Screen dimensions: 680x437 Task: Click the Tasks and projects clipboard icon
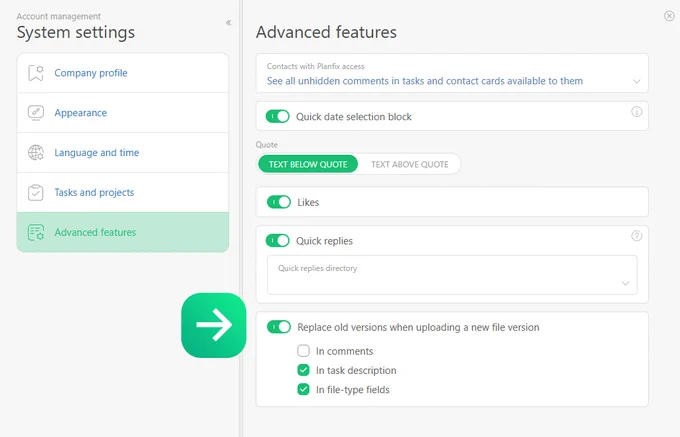[36, 192]
